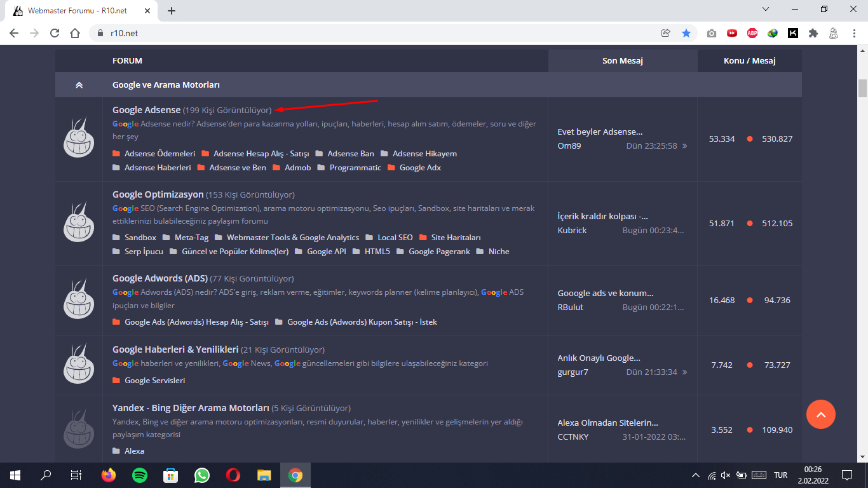This screenshot has width=868, height=488.
Task: Show hidden system tray icons
Action: [696, 475]
